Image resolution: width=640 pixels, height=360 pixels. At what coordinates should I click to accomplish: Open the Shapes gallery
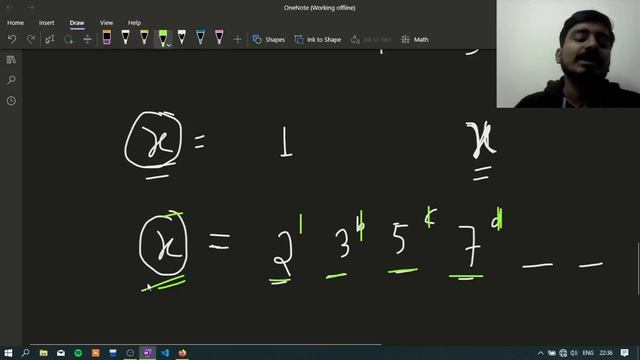click(x=269, y=40)
